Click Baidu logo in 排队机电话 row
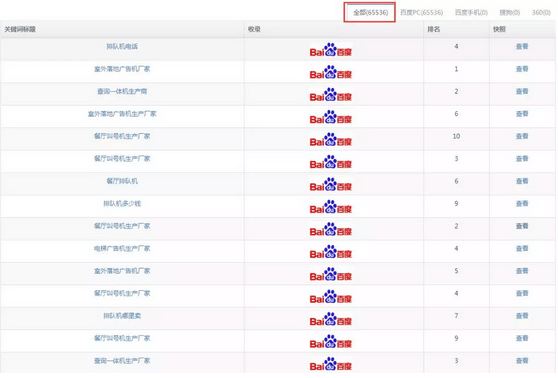This screenshot has height=378, width=558. tap(331, 50)
